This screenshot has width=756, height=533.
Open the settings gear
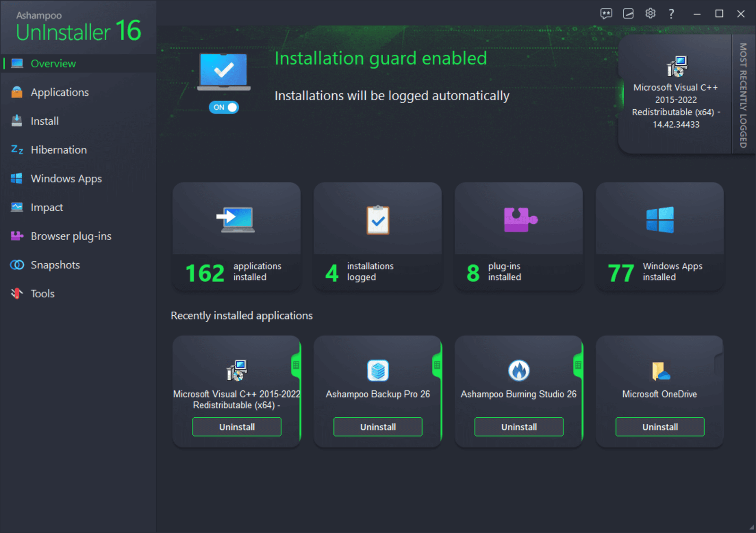pos(650,14)
